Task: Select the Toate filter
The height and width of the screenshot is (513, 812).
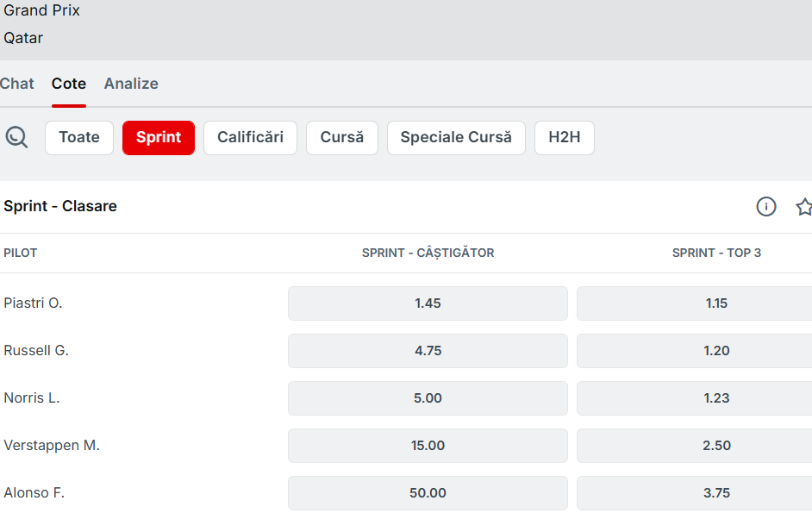Action: [79, 138]
